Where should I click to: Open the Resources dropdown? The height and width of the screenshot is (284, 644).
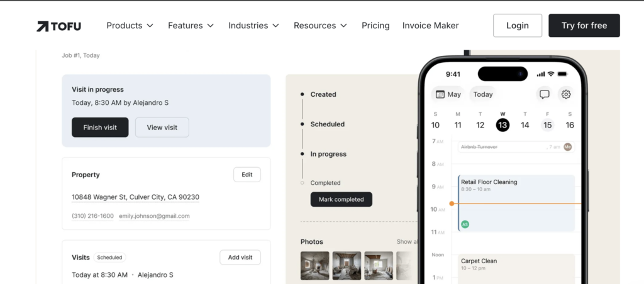click(x=320, y=25)
